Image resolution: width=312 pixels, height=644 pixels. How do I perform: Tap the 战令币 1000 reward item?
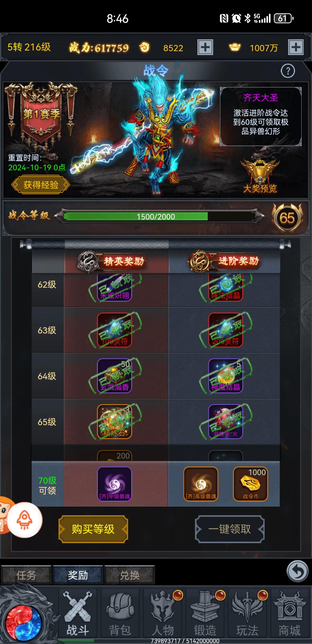tap(251, 484)
